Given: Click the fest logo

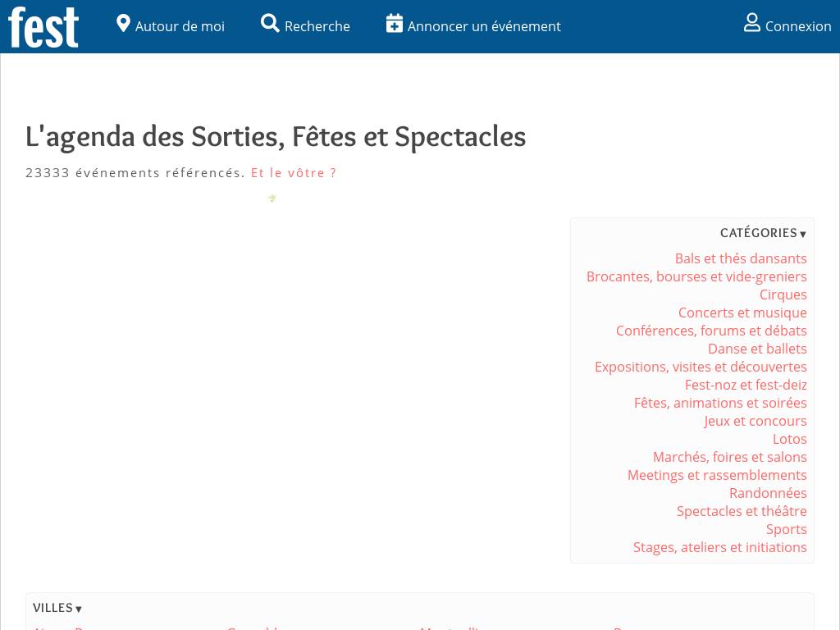Looking at the screenshot, I should click(43, 26).
